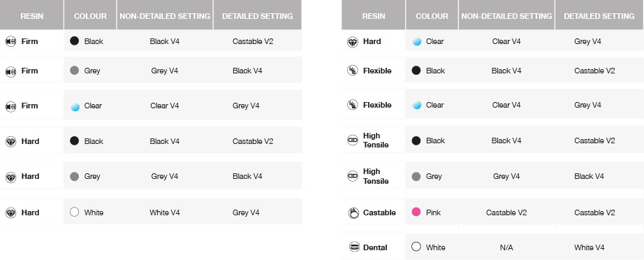This screenshot has width=644, height=260.
Task: Click the Hard resin icon in right table
Action: coord(353,42)
